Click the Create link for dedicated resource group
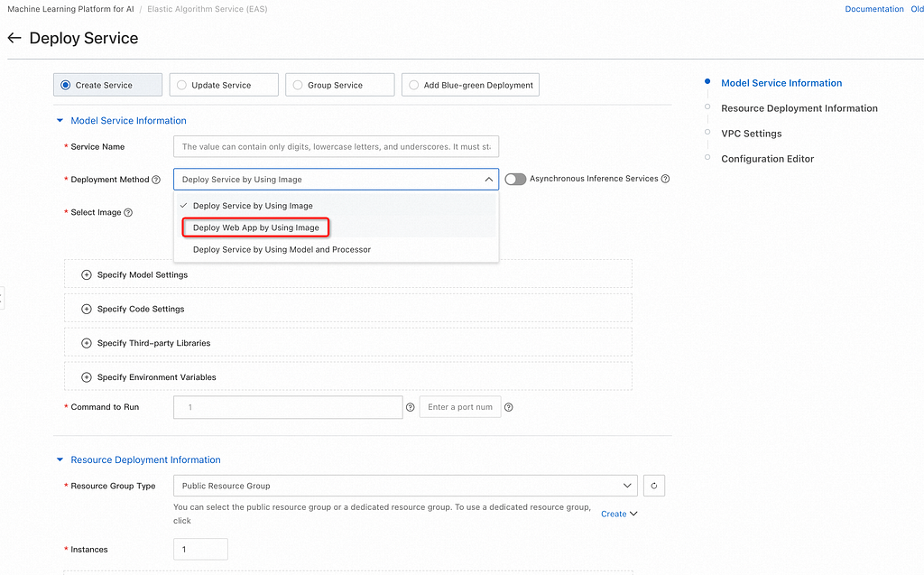The height and width of the screenshot is (575, 924). coord(614,514)
